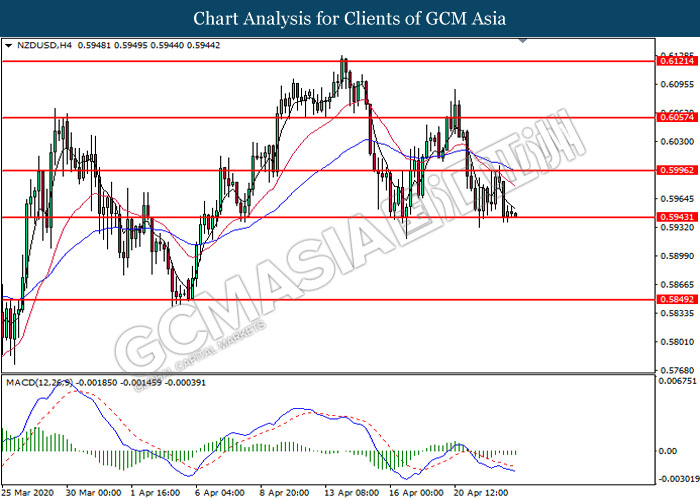Select the 6 Apr 04:00 time label
This screenshot has width=700, height=500.
pyautogui.click(x=221, y=493)
